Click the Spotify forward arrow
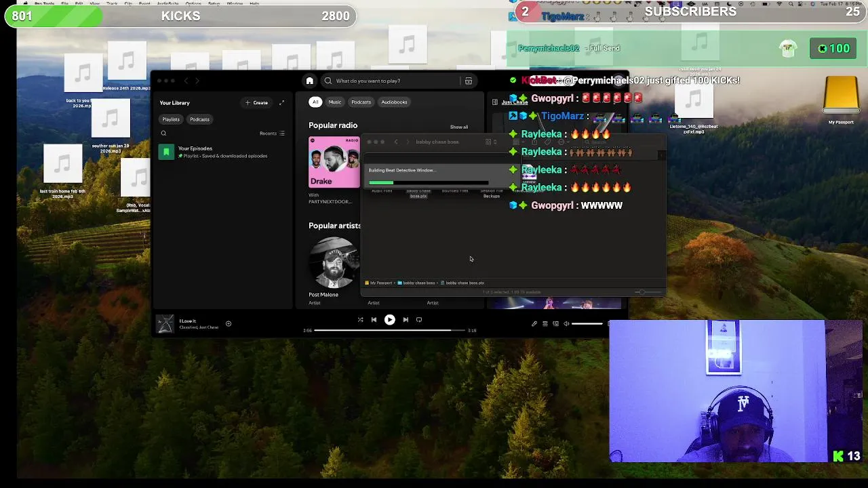This screenshot has width=868, height=488. [197, 81]
